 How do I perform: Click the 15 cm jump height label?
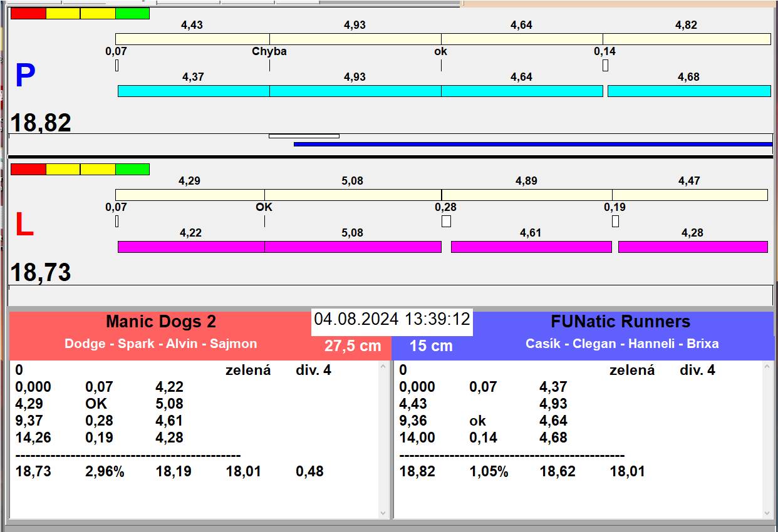coord(431,345)
